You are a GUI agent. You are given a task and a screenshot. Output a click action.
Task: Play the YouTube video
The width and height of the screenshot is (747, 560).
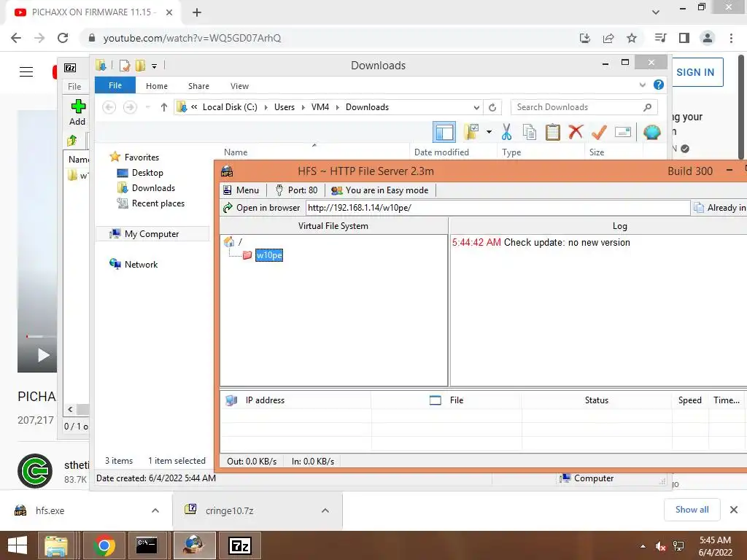click(43, 355)
